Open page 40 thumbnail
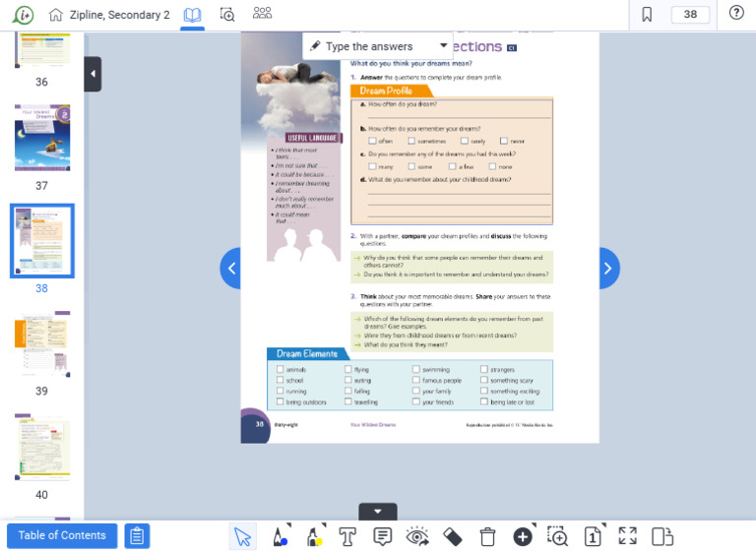Image resolution: width=756 pixels, height=551 pixels. (42, 447)
